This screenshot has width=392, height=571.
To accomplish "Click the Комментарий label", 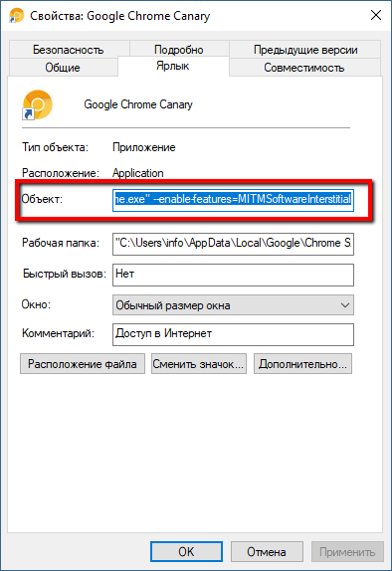I will pos(59,333).
